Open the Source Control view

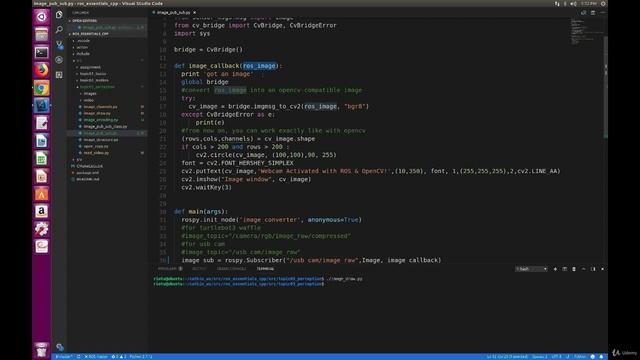point(59,44)
